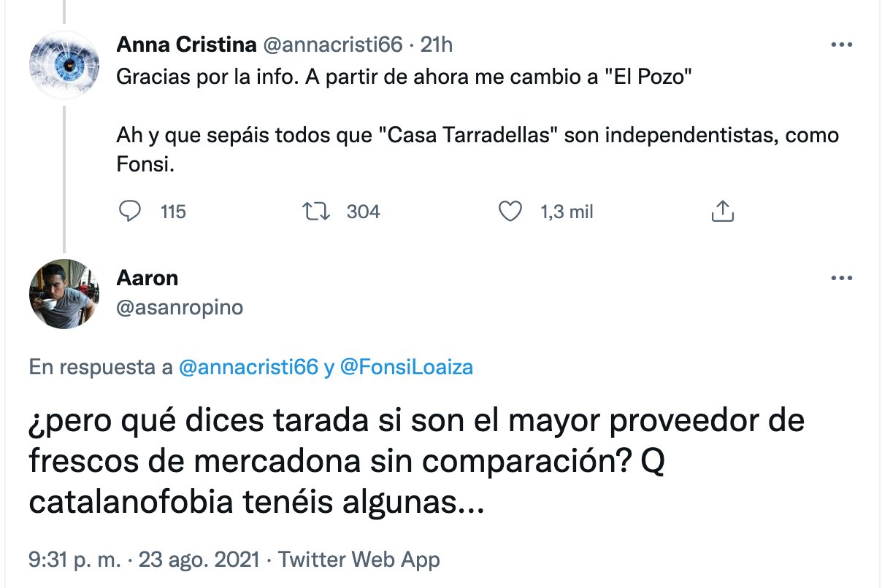Click the 9:31 p. m. 23 ago. 2021 timestamp
The width and height of the screenshot is (882, 588).
tap(144, 560)
